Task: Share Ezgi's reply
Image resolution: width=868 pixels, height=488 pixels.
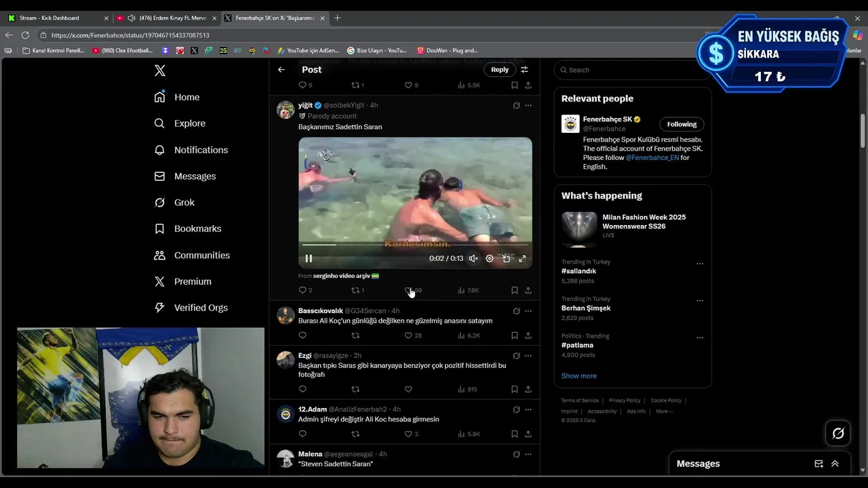Action: pyautogui.click(x=528, y=389)
